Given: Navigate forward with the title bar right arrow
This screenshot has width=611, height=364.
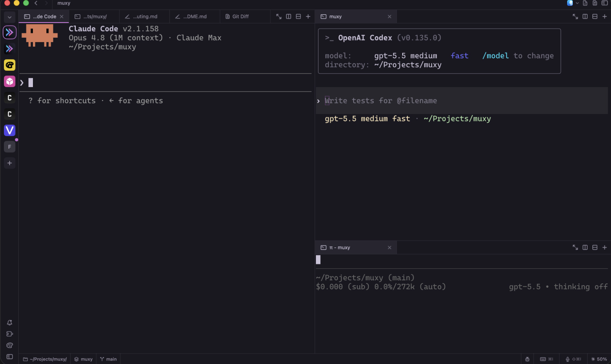Looking at the screenshot, I should (x=46, y=3).
